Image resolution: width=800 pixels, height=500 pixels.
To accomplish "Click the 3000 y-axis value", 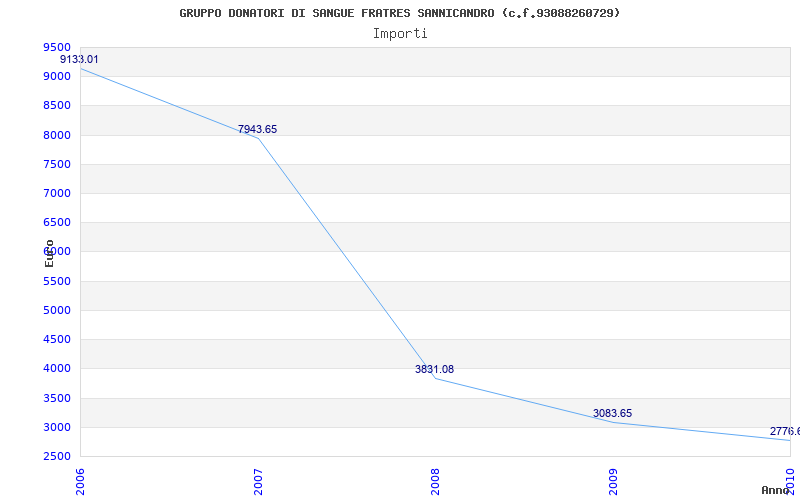I will (x=57, y=427).
